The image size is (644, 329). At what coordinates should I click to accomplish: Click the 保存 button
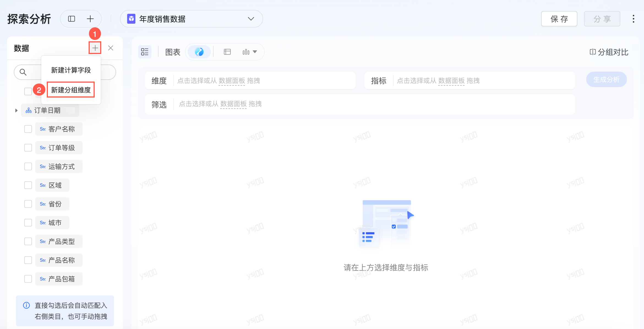point(559,19)
